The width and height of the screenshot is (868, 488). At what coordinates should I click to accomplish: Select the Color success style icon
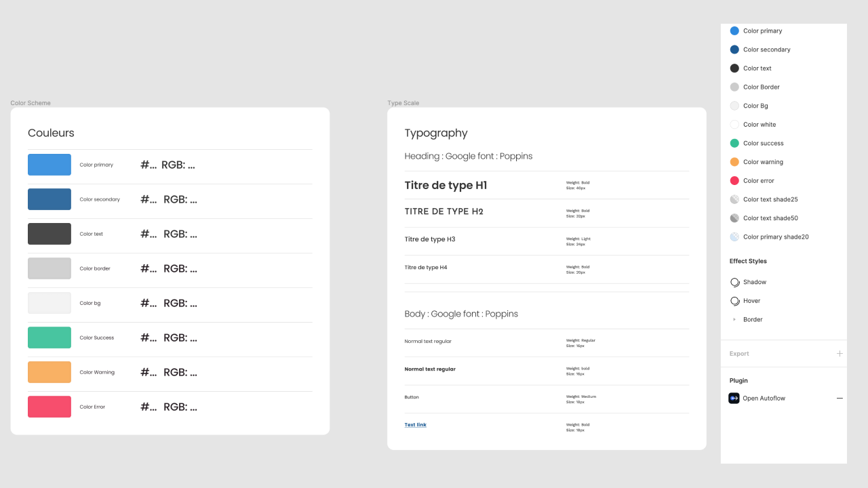tap(734, 143)
